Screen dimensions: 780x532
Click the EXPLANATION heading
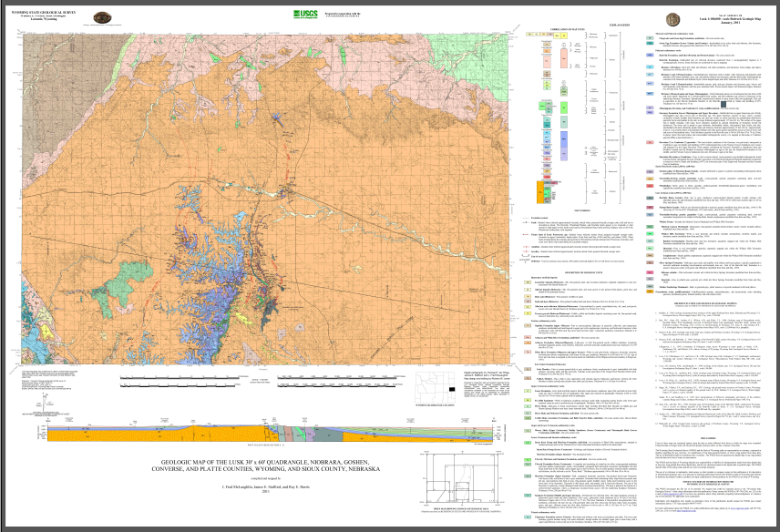click(x=621, y=26)
